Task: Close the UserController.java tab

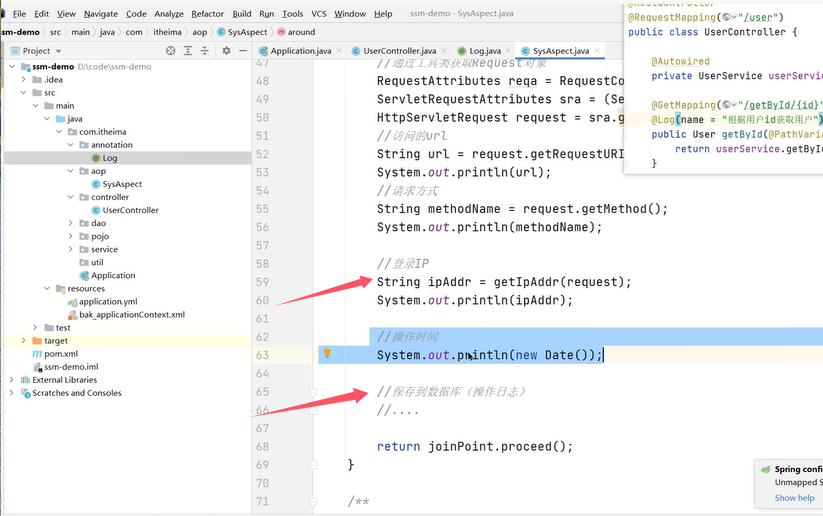Action: pyautogui.click(x=444, y=51)
